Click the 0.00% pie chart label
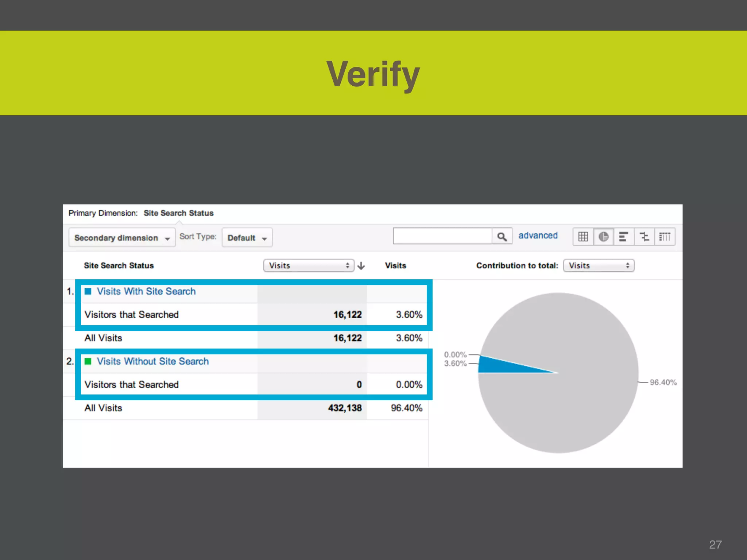Image resolution: width=747 pixels, height=560 pixels. pyautogui.click(x=455, y=354)
